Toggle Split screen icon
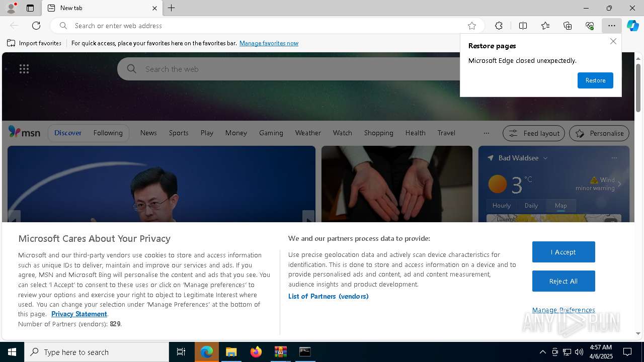 [x=523, y=26]
